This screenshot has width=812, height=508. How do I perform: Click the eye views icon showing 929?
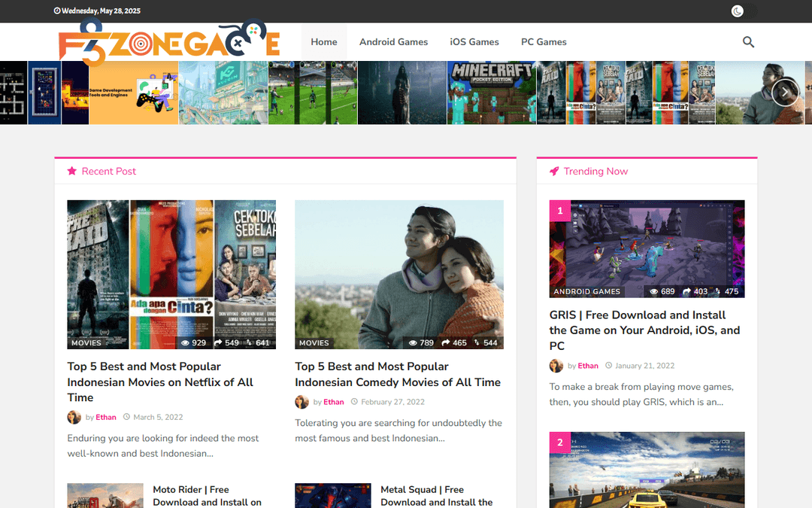click(186, 342)
